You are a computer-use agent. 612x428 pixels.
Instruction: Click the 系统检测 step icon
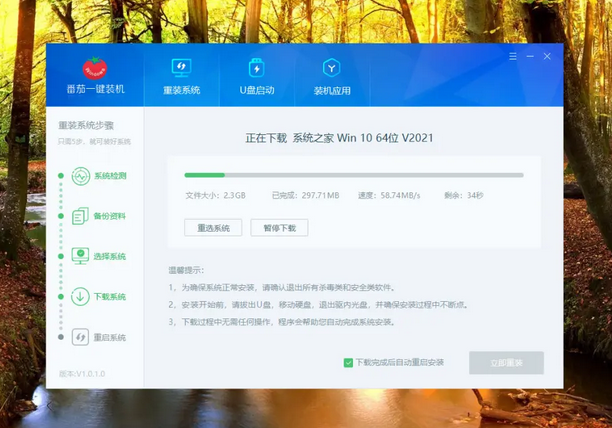coord(81,176)
